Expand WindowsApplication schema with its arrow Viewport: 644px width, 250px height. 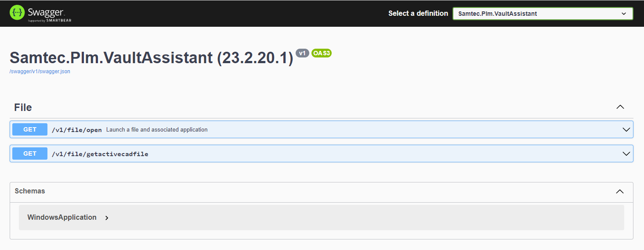click(x=107, y=218)
